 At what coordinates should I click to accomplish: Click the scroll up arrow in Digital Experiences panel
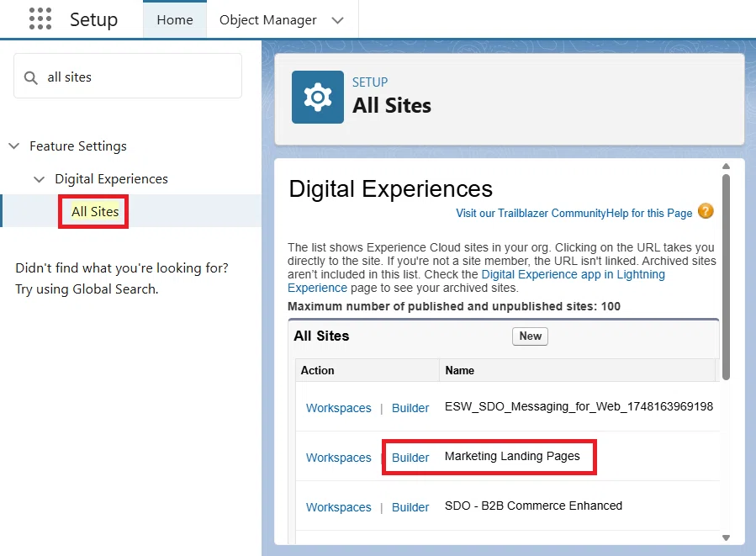[726, 167]
